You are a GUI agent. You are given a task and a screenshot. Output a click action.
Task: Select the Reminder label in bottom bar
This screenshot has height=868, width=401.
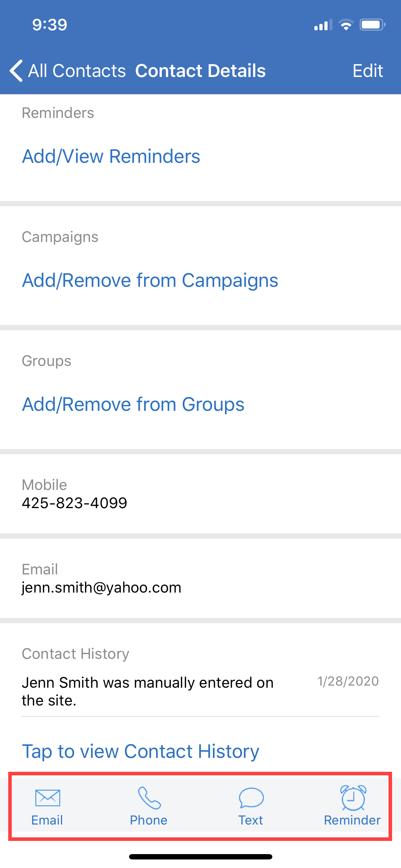click(x=353, y=820)
